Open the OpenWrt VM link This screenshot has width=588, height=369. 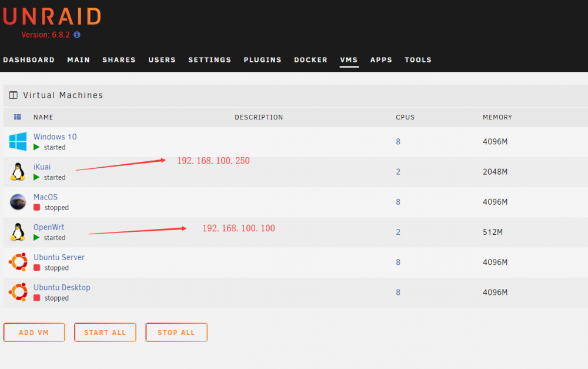tap(49, 227)
